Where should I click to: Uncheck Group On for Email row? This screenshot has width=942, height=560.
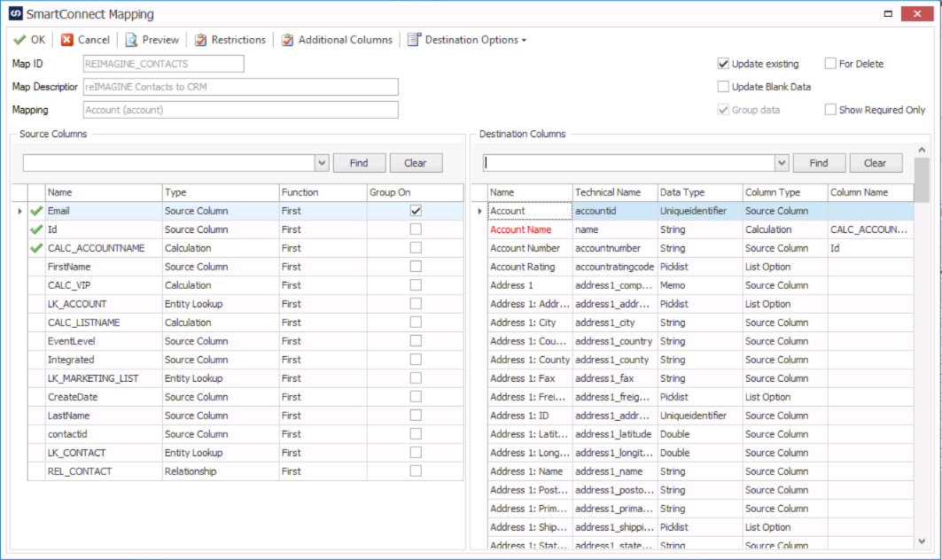(416, 211)
